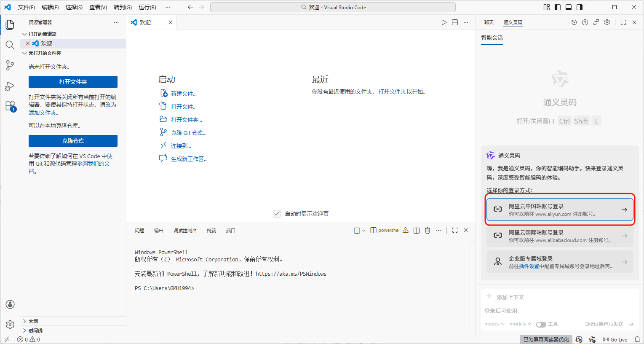Open terminal panel more actions ellipsis

(438, 231)
